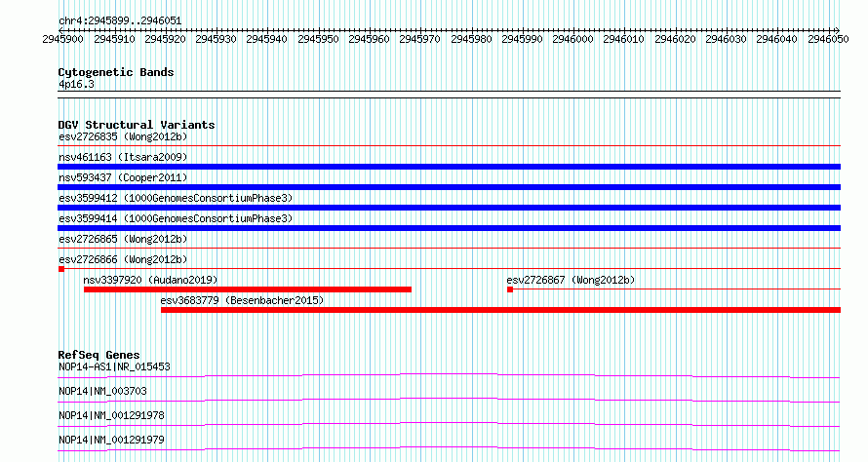
Task: Open gene NOP14|NM_003703 label
Action: pos(102,391)
